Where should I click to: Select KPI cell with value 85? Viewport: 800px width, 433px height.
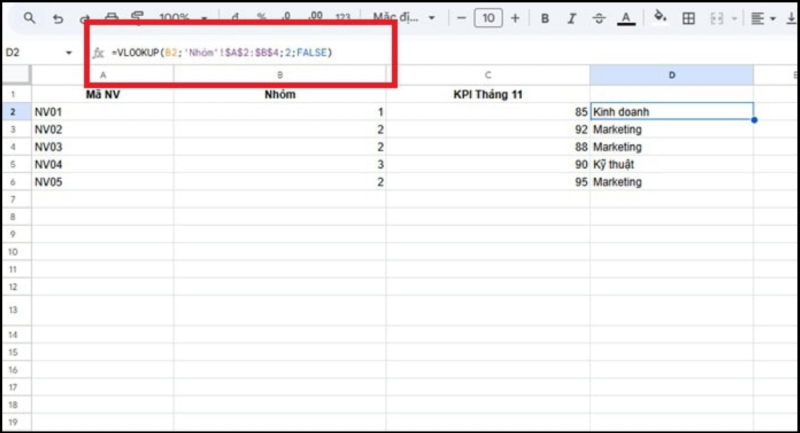(x=488, y=112)
